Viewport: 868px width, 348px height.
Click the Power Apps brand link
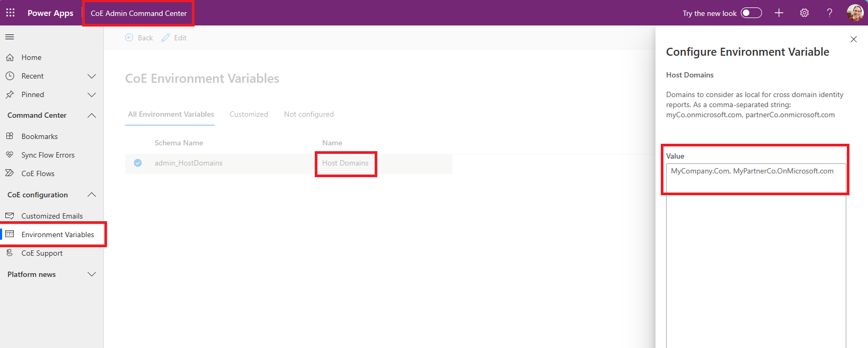tap(50, 13)
